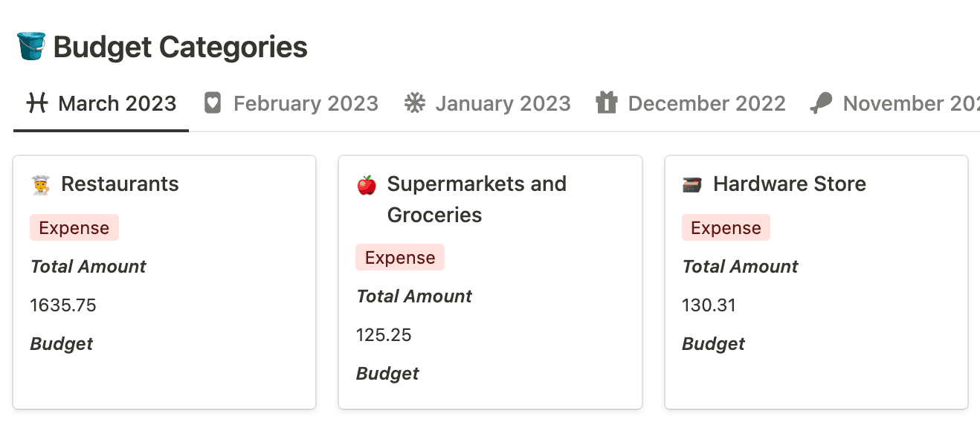Viewport: 980px width, 425px height.
Task: Click the Budget Categories heading
Action: 181,47
